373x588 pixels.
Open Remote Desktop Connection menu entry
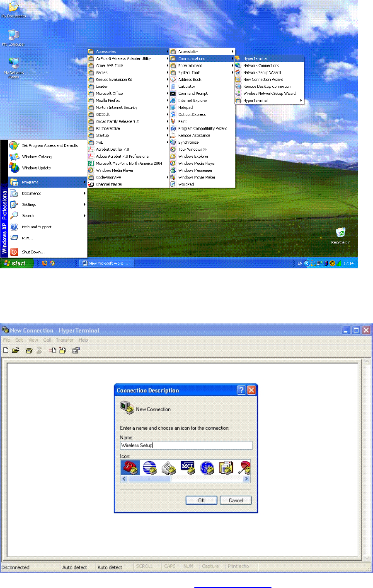[269, 87]
